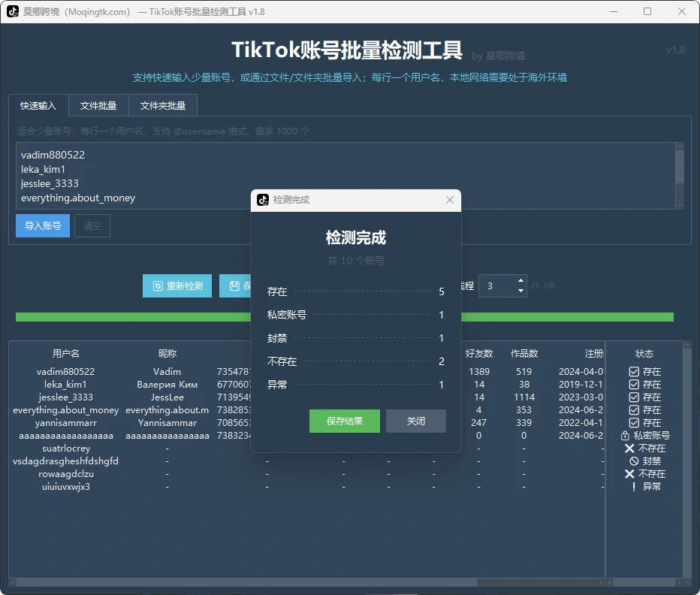The image size is (700, 595).
Task: Click the save disk icon beside 重新检测
Action: [x=234, y=286]
